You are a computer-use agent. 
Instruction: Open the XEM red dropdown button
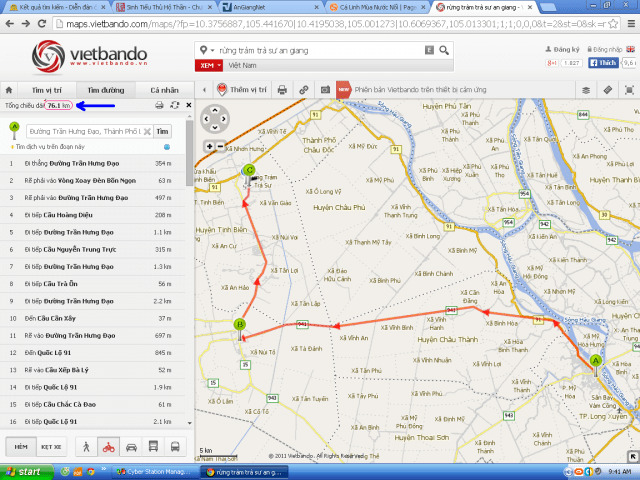(209, 65)
